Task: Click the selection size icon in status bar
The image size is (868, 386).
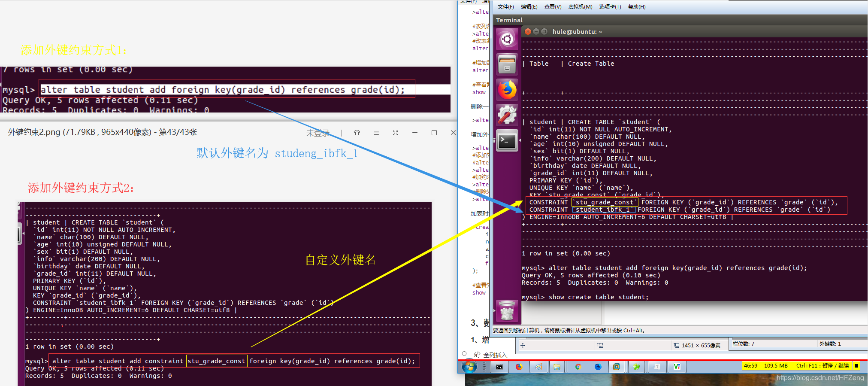Action: (600, 345)
